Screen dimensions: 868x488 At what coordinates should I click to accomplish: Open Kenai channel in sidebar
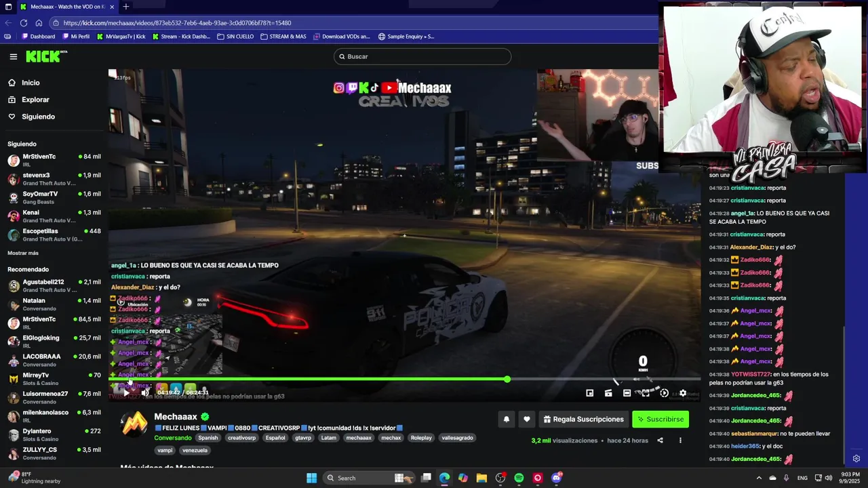(54, 216)
